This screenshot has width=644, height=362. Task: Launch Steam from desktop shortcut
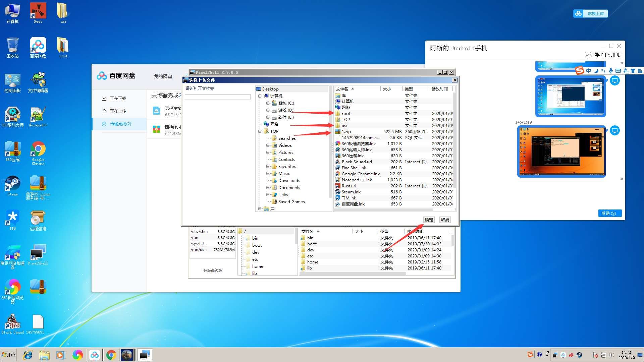(x=12, y=186)
